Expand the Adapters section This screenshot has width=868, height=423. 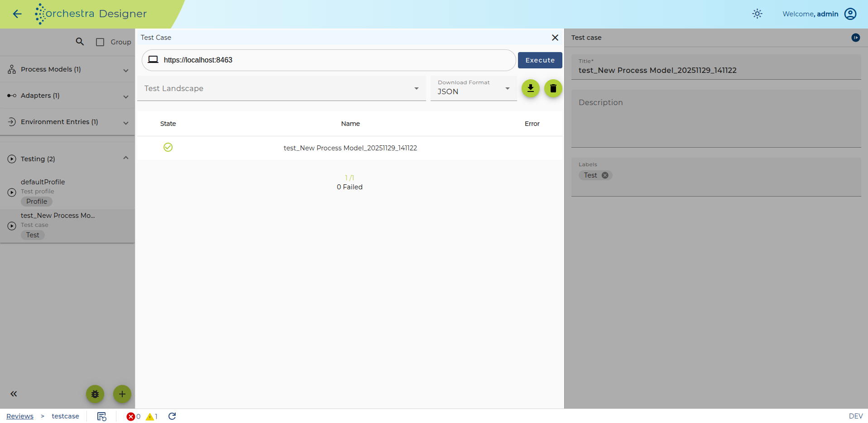pyautogui.click(x=67, y=96)
